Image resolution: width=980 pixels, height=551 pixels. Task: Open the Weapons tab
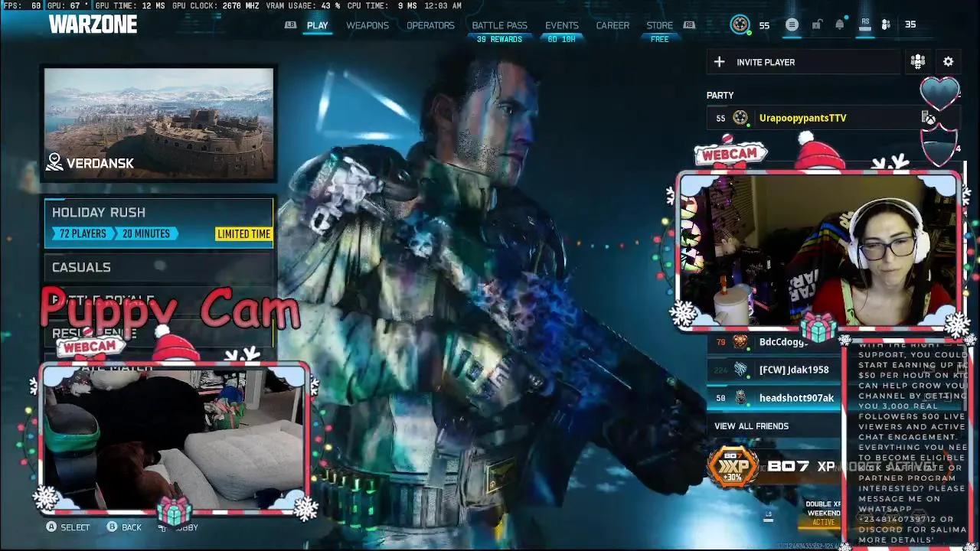click(x=367, y=25)
